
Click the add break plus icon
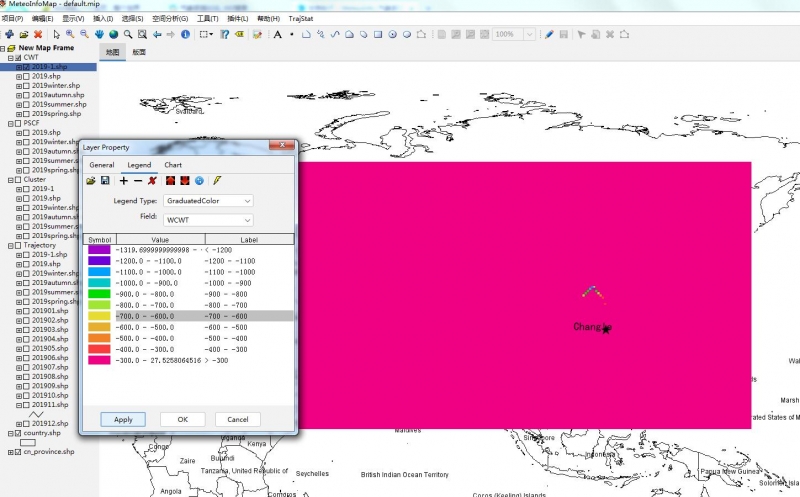124,180
